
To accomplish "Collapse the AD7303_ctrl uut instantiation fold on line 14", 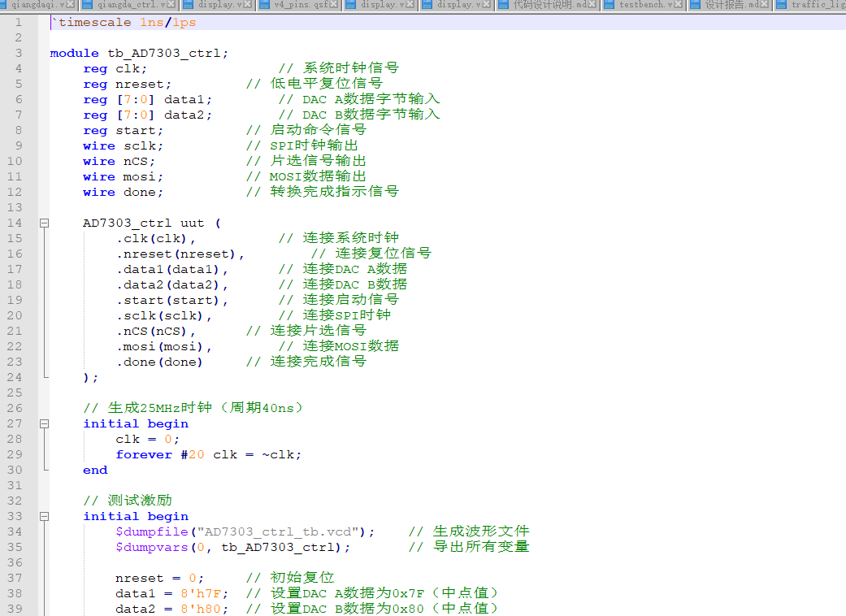I will (x=44, y=223).
